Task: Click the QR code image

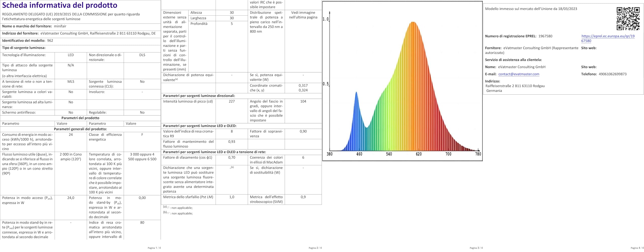Action: (x=628, y=19)
